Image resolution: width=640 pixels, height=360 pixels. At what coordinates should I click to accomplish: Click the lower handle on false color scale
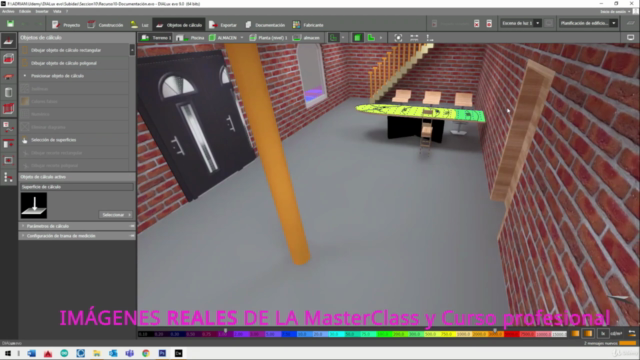coord(225,330)
